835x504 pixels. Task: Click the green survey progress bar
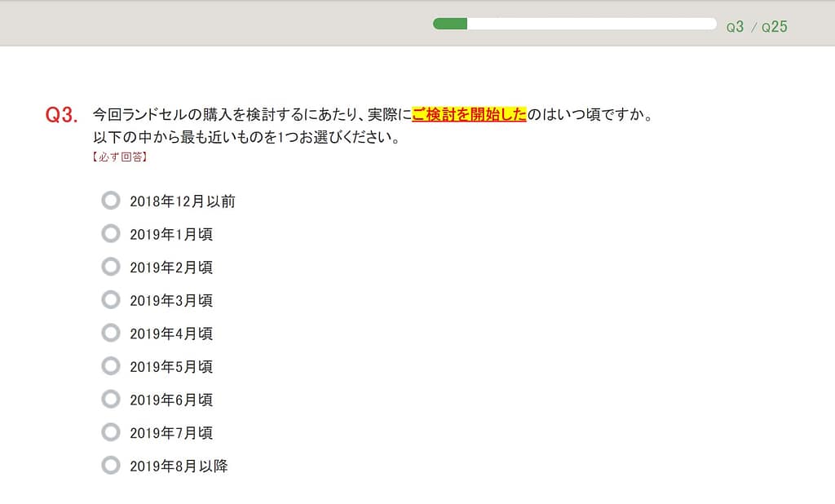[x=450, y=24]
